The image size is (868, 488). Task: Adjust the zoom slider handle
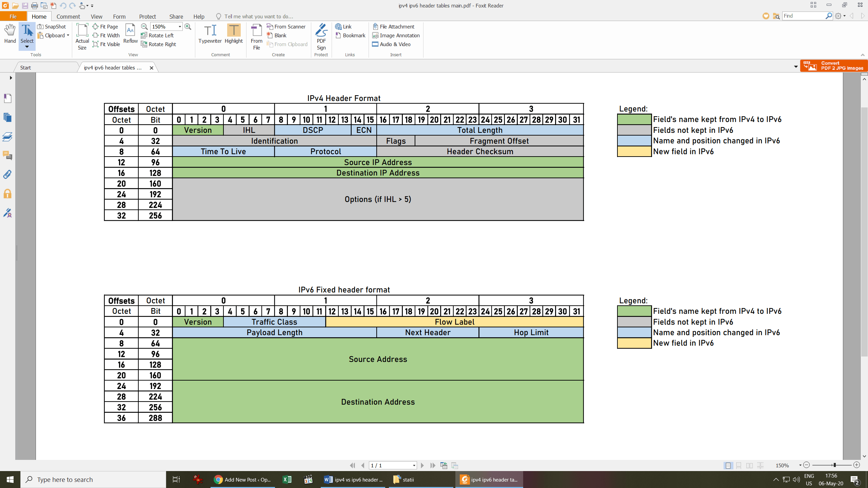(834, 465)
